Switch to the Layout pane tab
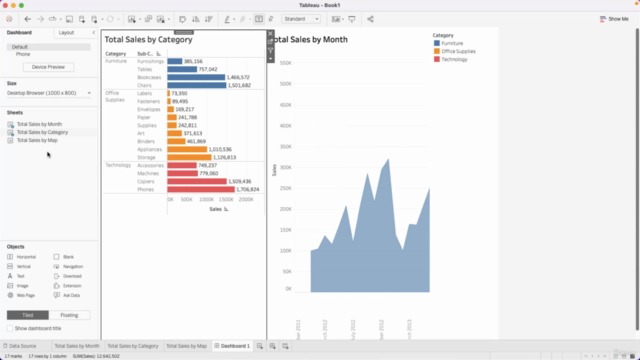This screenshot has height=360, width=640. (x=66, y=33)
